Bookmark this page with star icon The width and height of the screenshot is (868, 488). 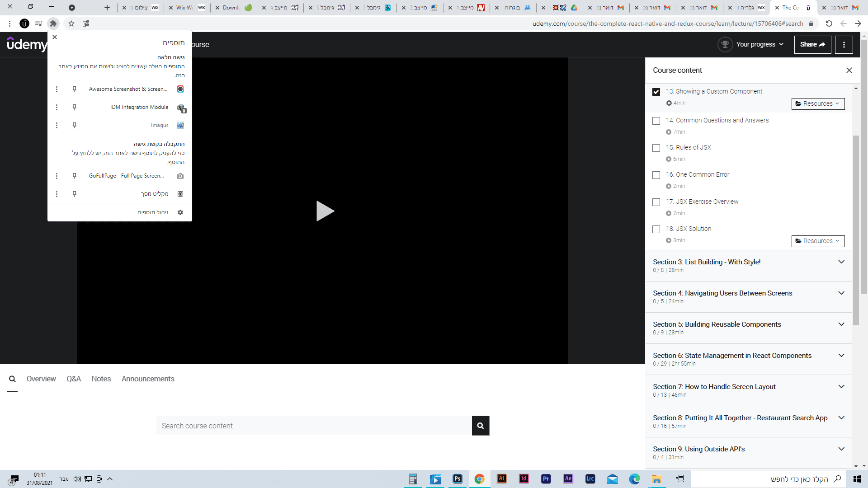[x=71, y=23]
